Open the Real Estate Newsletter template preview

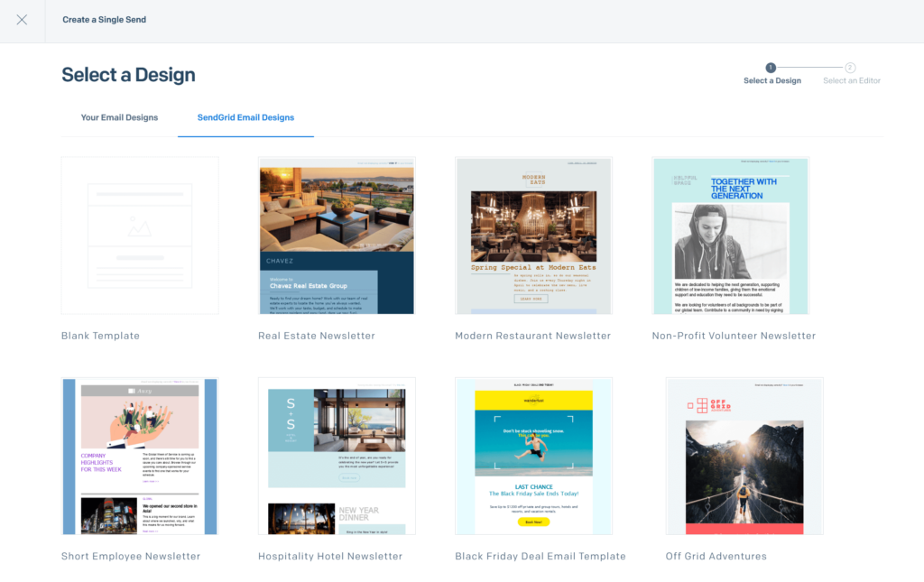click(337, 236)
